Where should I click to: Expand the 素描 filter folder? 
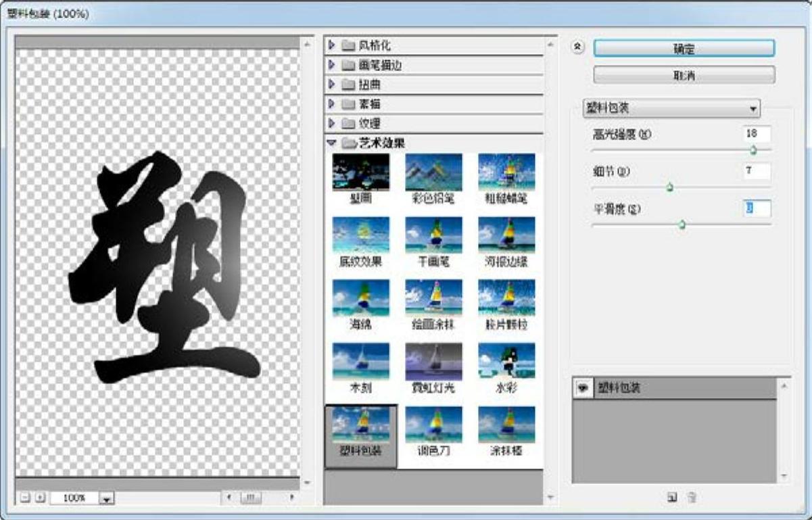[332, 104]
